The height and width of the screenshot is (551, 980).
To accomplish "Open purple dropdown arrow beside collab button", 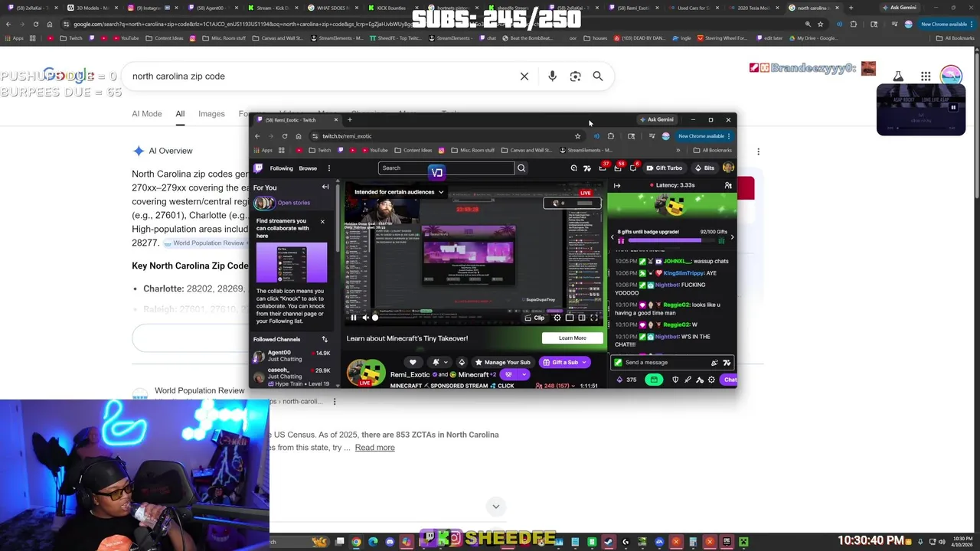I will (x=524, y=374).
